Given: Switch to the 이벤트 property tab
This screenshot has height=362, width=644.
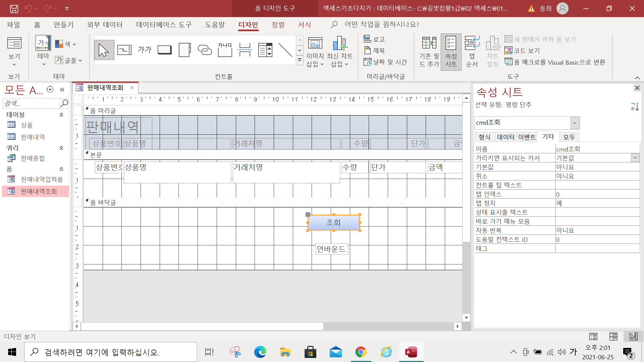Looking at the screenshot, I should pos(527,137).
